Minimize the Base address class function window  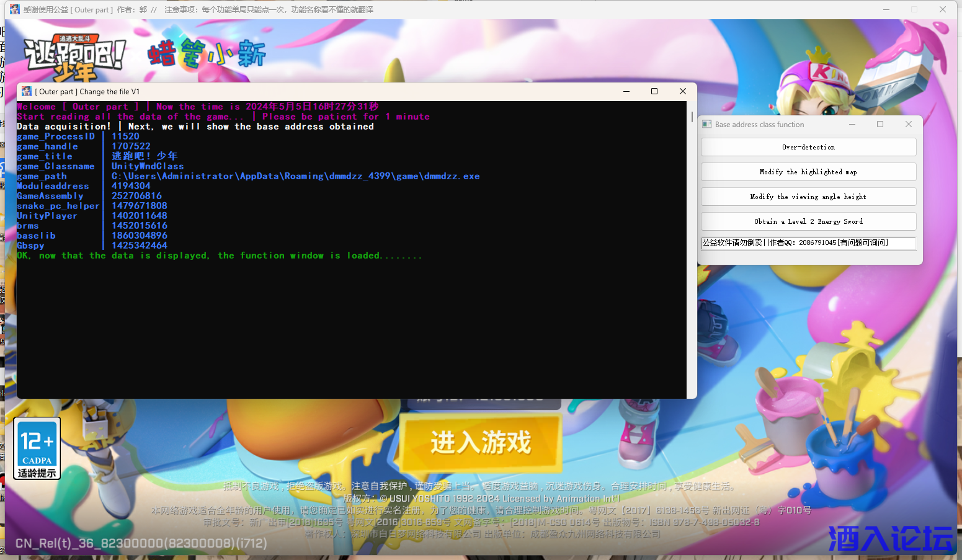(852, 125)
